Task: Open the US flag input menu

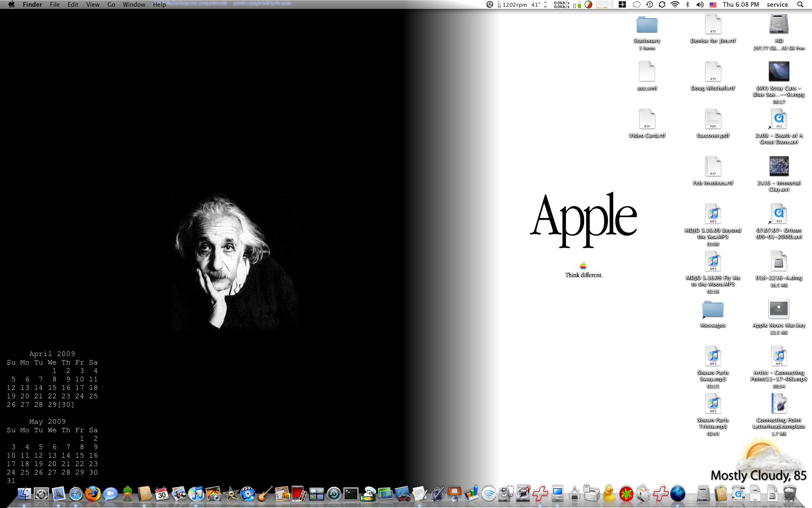Action: click(713, 5)
